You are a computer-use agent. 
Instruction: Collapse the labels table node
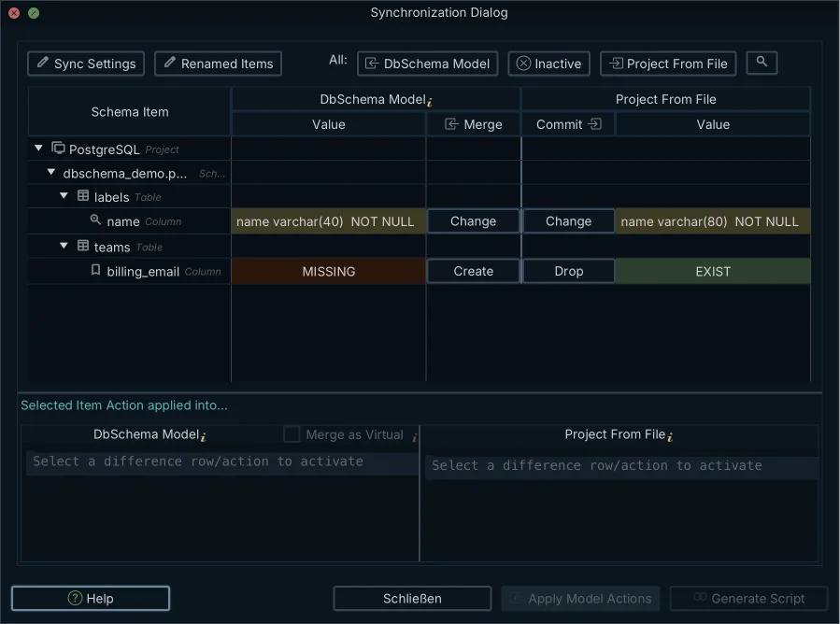[x=64, y=196]
